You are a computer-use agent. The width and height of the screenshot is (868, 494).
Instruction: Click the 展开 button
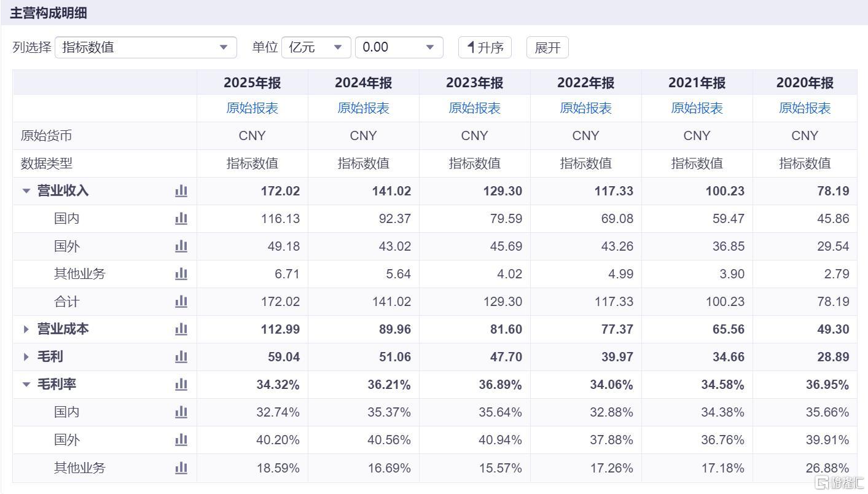pos(547,47)
